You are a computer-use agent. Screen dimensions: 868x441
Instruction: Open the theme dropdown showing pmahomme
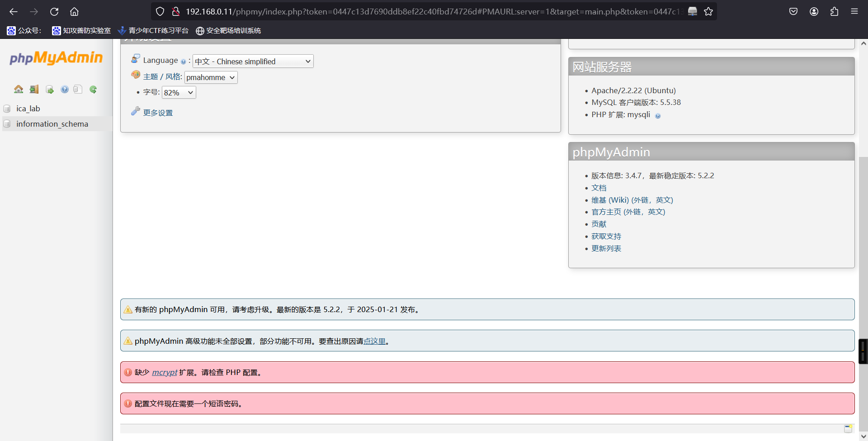pos(211,77)
